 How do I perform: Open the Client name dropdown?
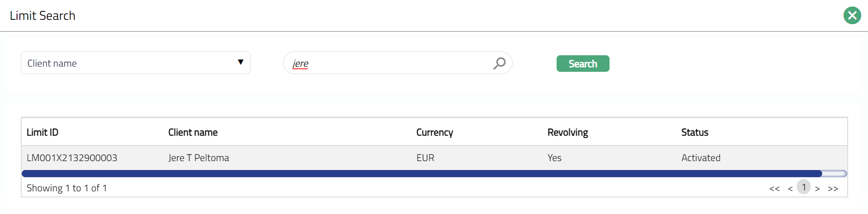[x=135, y=63]
